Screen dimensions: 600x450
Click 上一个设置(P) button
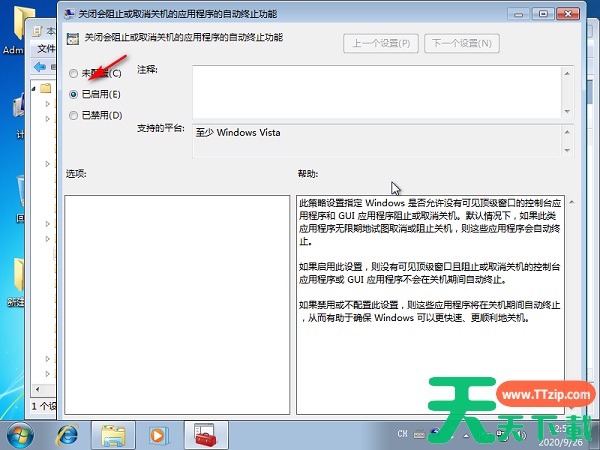tap(381, 43)
